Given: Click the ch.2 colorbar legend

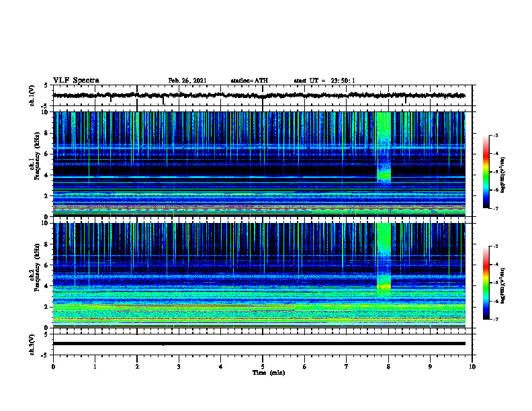Looking at the screenshot, I should [486, 283].
